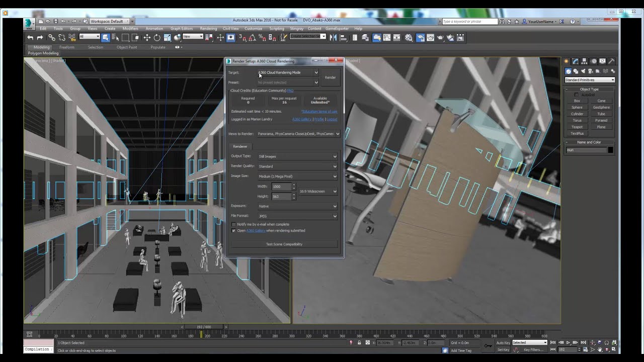Screen dimensions: 644x362
Task: Open the 16:9 Widescreen aspect dropdown
Action: pos(318,192)
